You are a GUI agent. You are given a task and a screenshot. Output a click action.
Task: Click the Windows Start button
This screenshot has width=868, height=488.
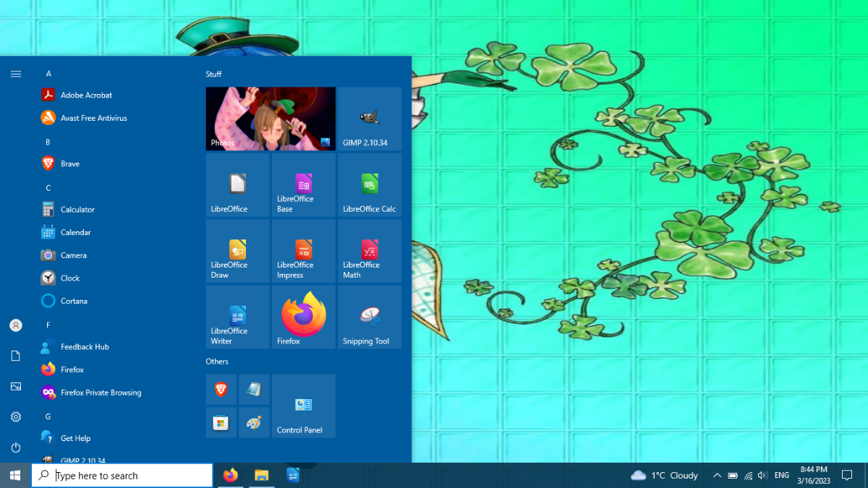click(15, 475)
